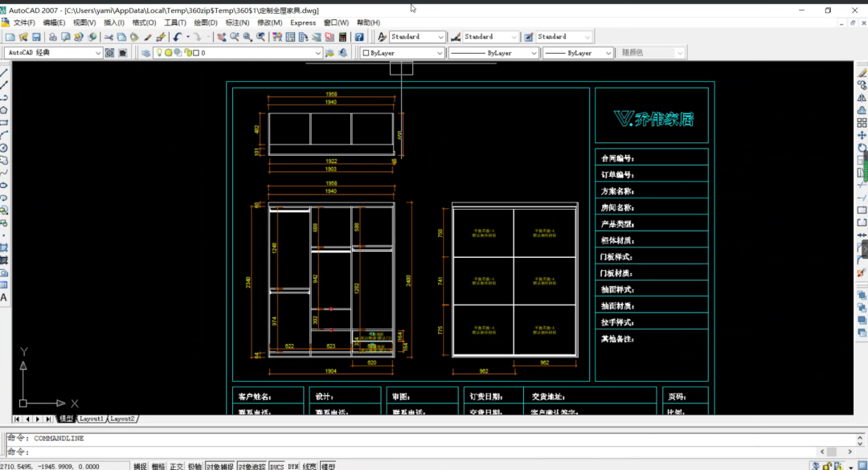Click the 捕捉 snap button in status bar
Image resolution: width=868 pixels, height=470 pixels.
[140, 466]
